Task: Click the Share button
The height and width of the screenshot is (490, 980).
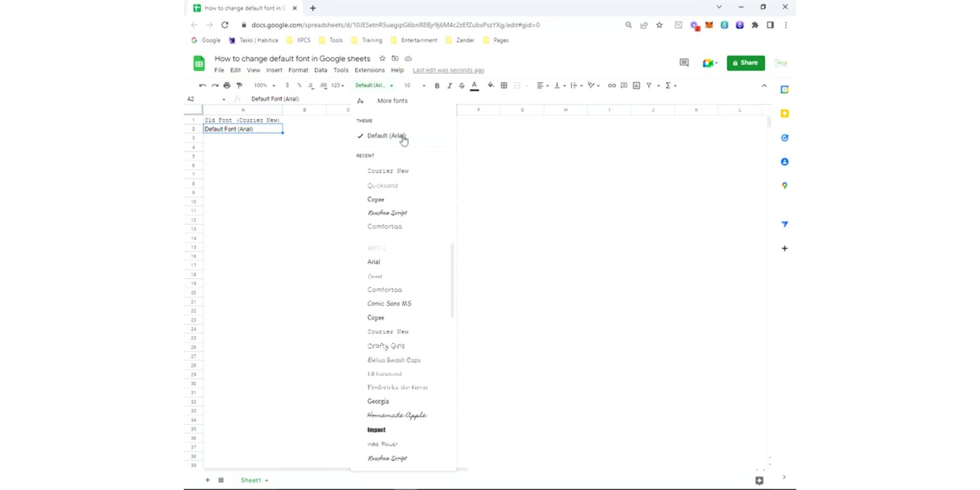Action: [746, 63]
